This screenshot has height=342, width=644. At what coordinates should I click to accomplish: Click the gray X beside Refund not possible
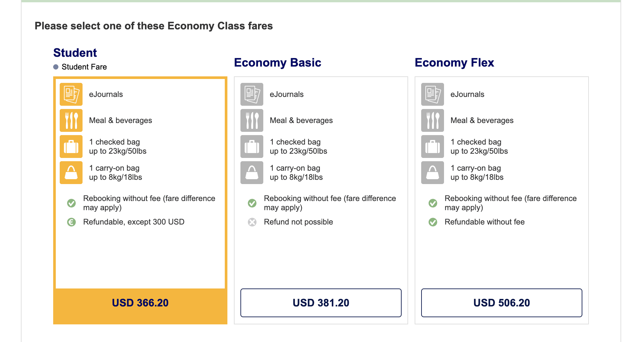tap(252, 222)
